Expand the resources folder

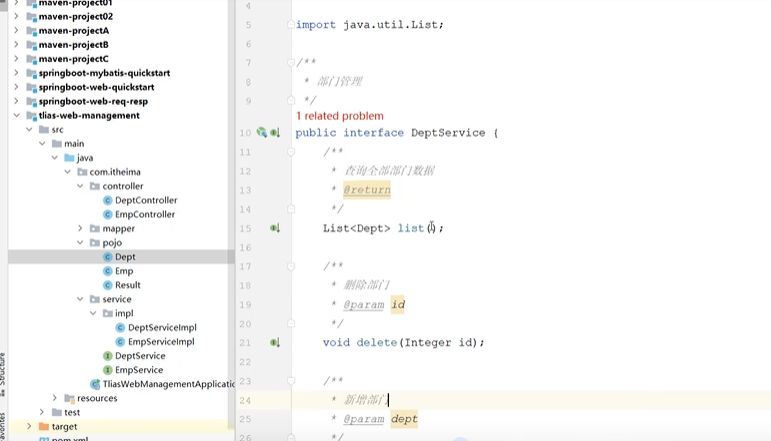[55, 398]
